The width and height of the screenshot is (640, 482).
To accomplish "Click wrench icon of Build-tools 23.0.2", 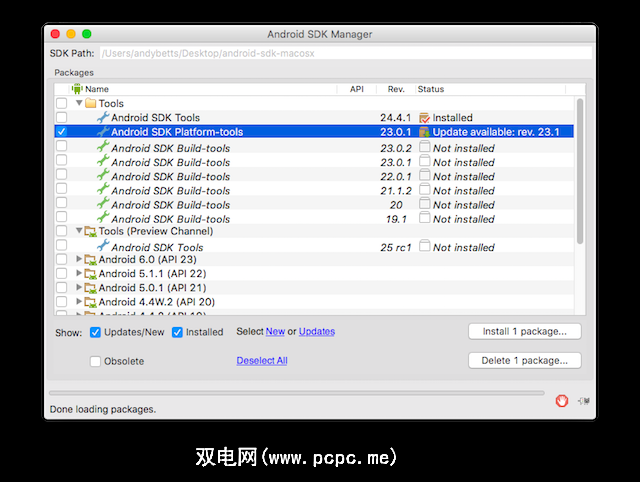I will 103,146.
